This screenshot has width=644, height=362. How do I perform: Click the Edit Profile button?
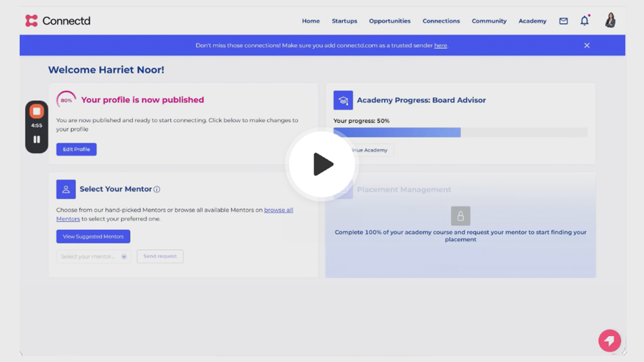[x=76, y=149]
